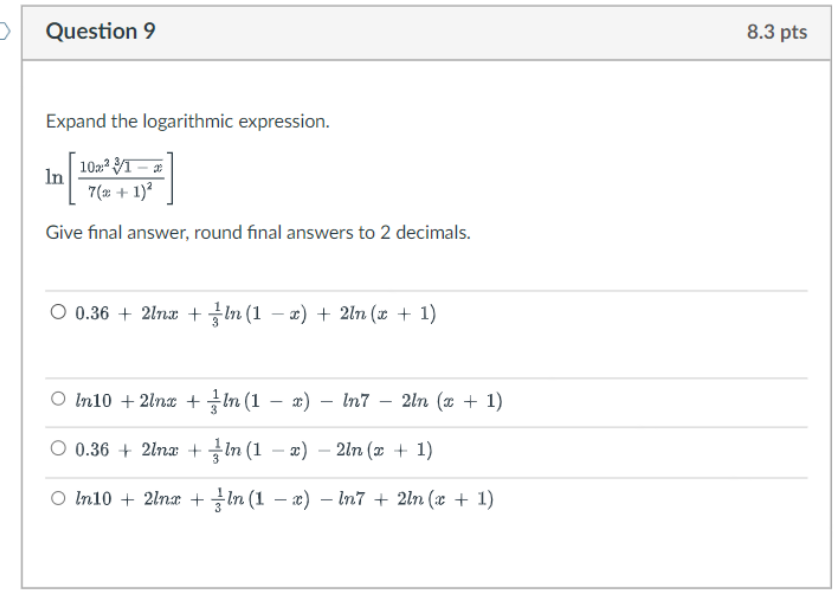
Task: Select the third option ending with minus 2ln(x+1)
Action: pyautogui.click(x=56, y=450)
